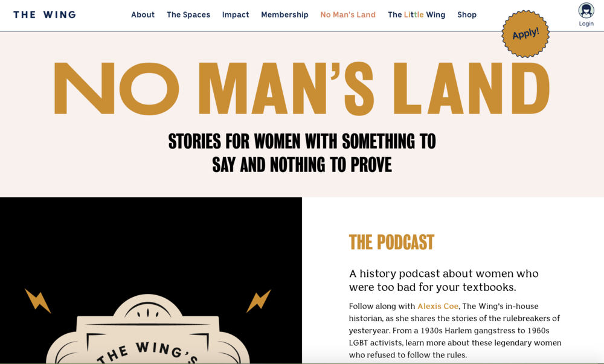The width and height of the screenshot is (604, 364).
Task: Visit The Little Wing page
Action: click(x=416, y=14)
